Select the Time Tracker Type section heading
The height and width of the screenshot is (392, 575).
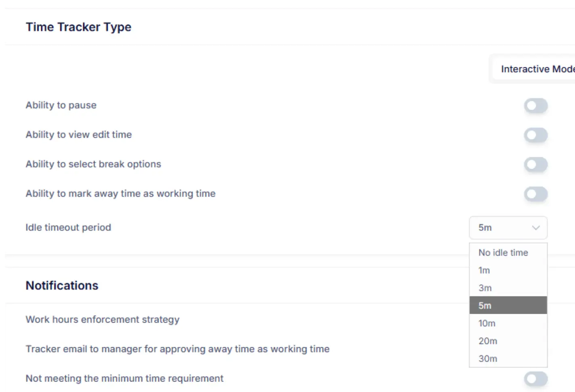pyautogui.click(x=78, y=27)
